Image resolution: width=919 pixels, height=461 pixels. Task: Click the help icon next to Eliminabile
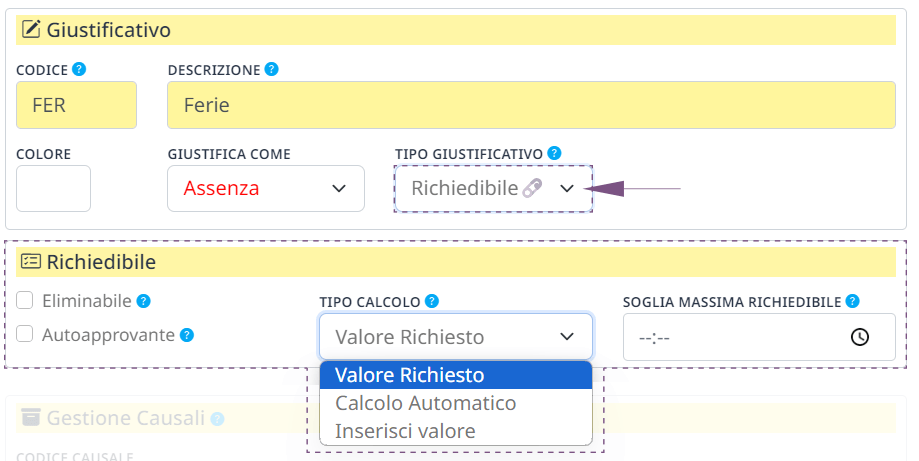coord(144,301)
